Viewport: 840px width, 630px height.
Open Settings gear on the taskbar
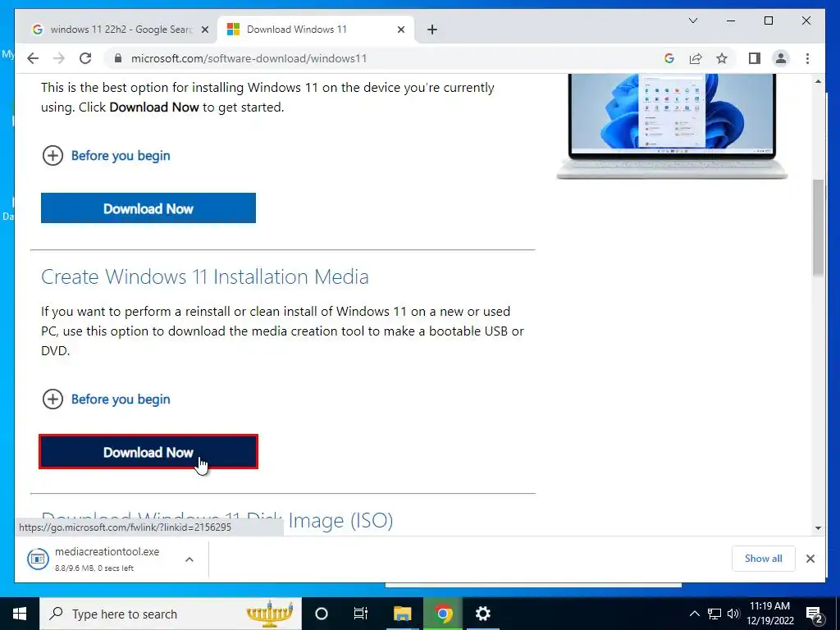[482, 614]
